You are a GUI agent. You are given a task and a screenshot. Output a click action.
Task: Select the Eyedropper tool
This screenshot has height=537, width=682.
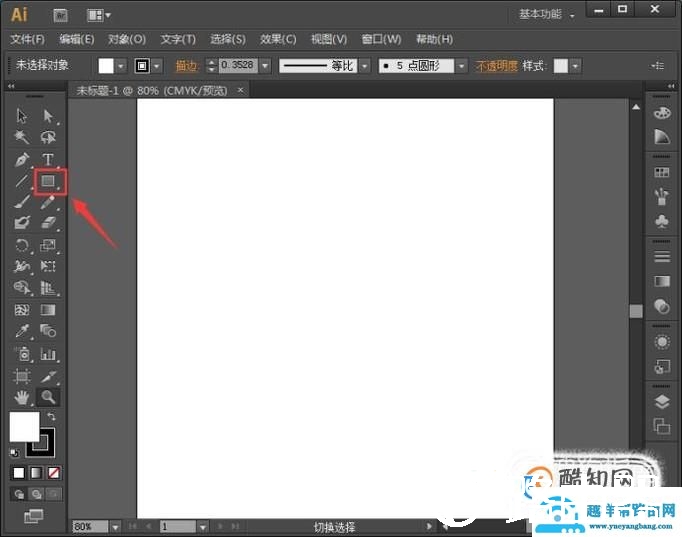tap(22, 331)
